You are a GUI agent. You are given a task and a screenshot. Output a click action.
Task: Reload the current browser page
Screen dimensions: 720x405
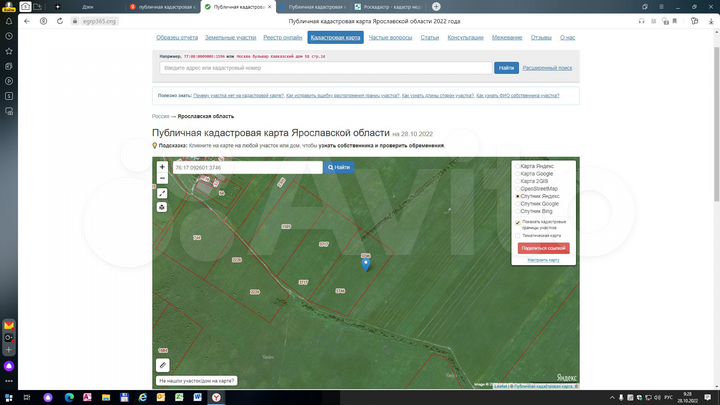click(60, 21)
